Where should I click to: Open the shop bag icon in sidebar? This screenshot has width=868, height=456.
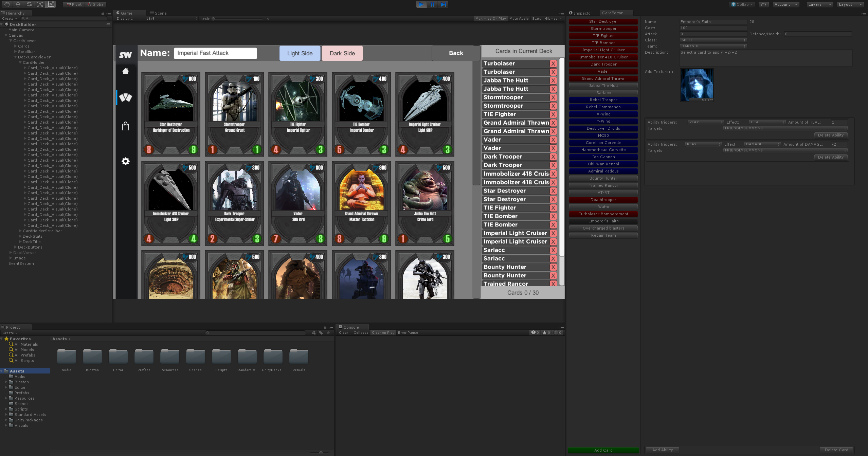(x=126, y=126)
